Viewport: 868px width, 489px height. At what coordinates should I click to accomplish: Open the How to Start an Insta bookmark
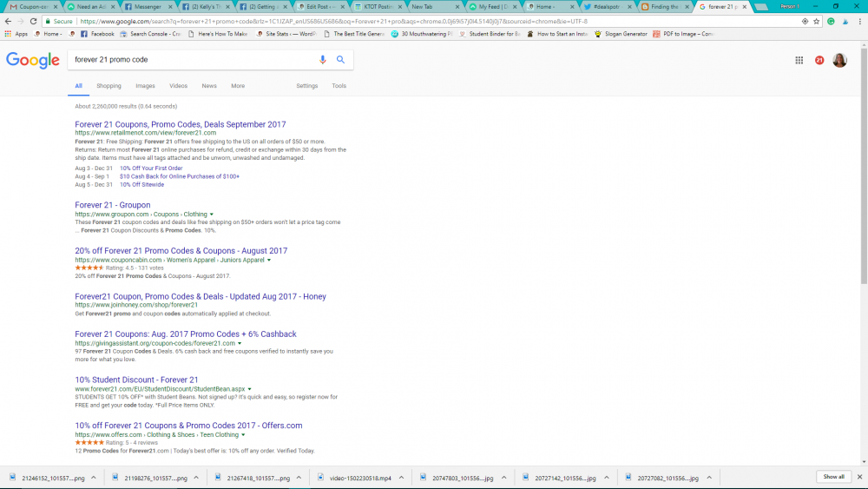[557, 34]
